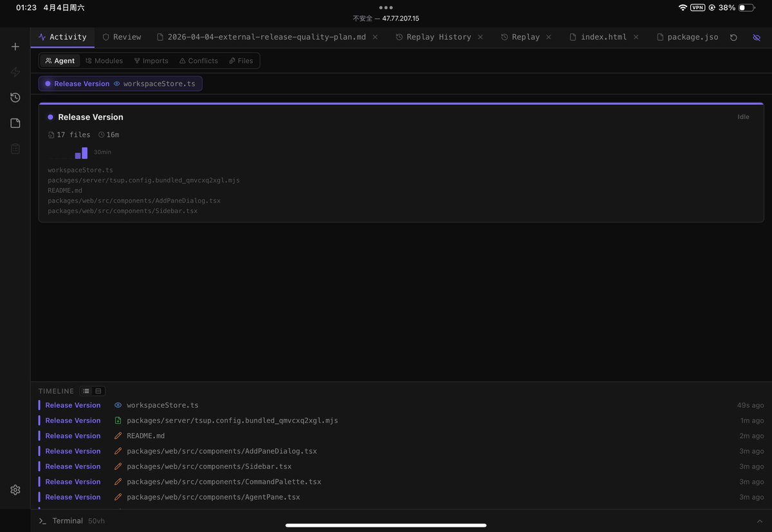Toggle the crossed-eye visibility icon
Viewport: 772px width, 532px height.
757,37
